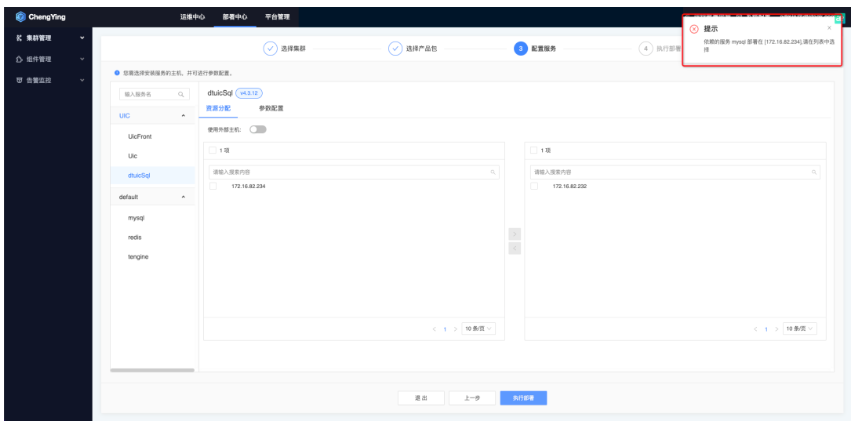Image resolution: width=868 pixels, height=430 pixels.
Task: Click the step 3 配置服务 circle
Action: (520, 49)
